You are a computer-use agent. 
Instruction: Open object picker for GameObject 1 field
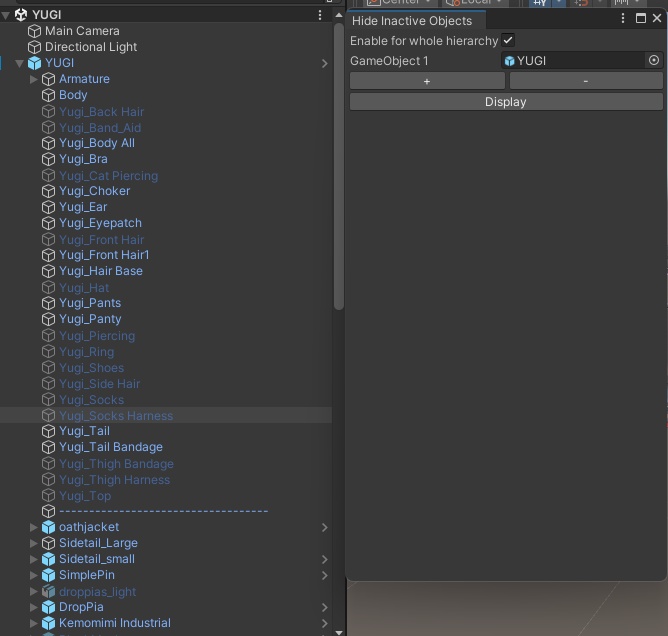[x=654, y=60]
